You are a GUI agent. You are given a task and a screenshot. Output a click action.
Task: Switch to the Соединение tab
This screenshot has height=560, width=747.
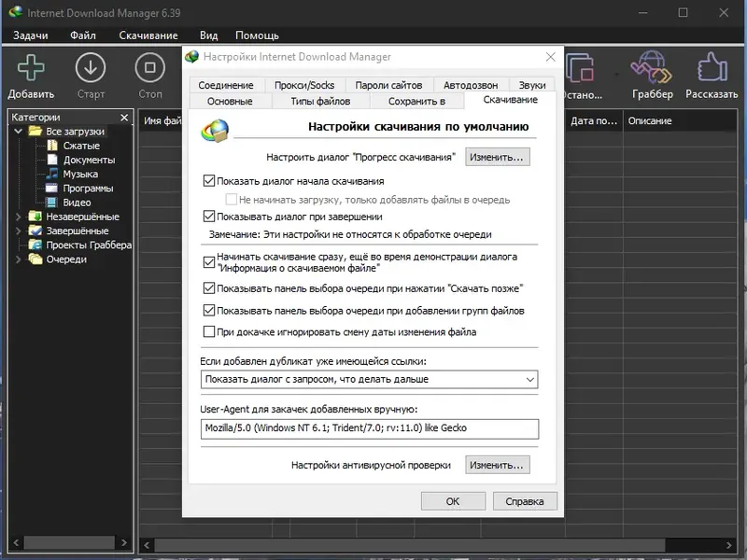coord(226,85)
